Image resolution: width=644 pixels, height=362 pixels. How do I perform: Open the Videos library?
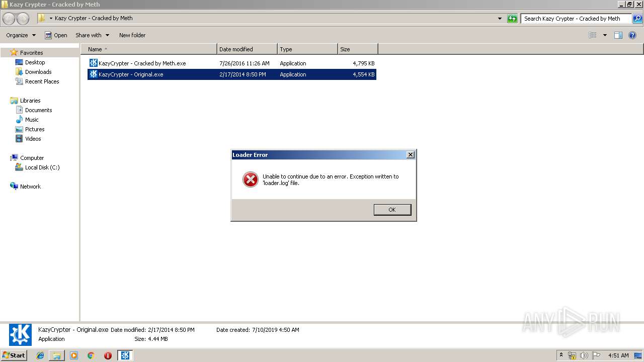pyautogui.click(x=33, y=139)
